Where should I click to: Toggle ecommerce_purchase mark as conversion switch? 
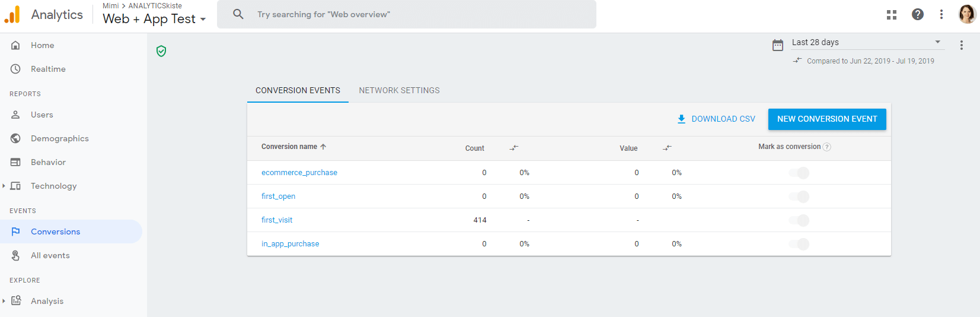tap(799, 173)
